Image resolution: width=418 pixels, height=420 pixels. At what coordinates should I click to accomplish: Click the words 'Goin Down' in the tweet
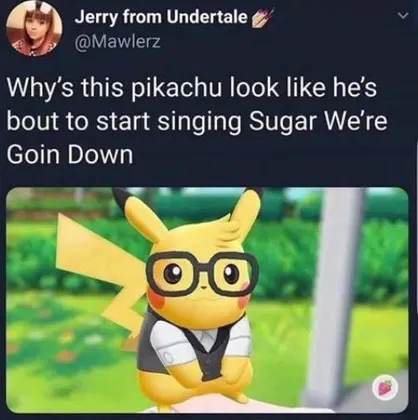click(x=70, y=155)
